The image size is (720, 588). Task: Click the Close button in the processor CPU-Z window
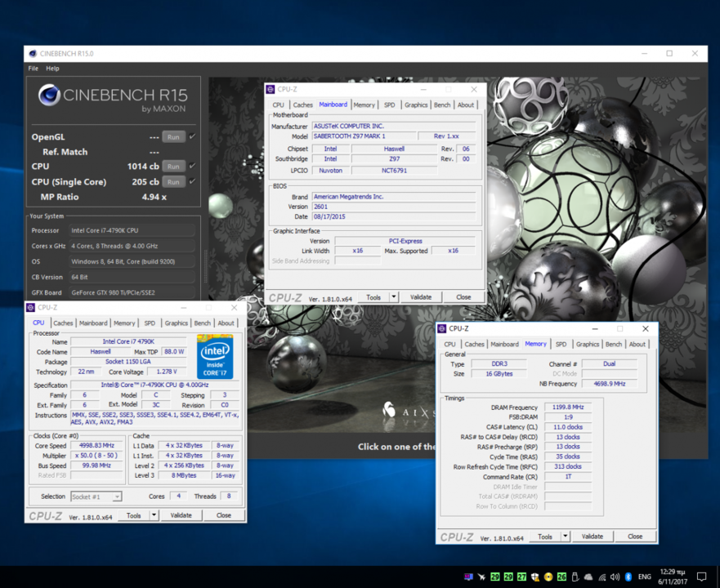tap(224, 515)
